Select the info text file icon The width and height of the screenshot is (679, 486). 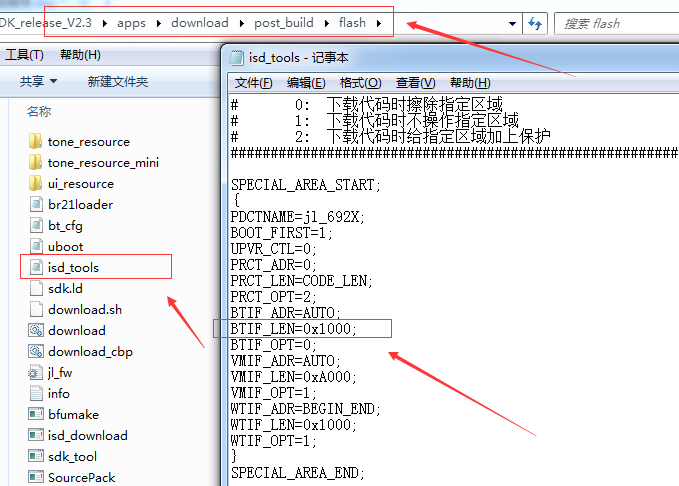pos(36,393)
